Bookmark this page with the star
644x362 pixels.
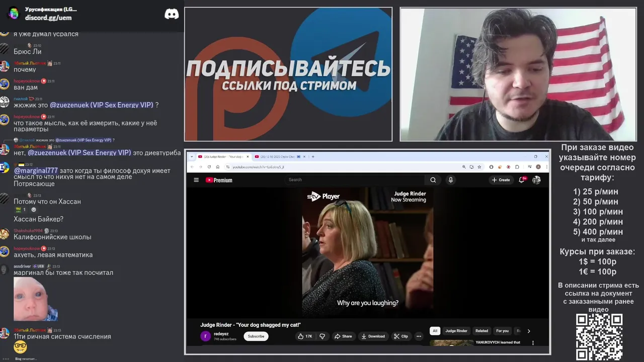coord(479,167)
